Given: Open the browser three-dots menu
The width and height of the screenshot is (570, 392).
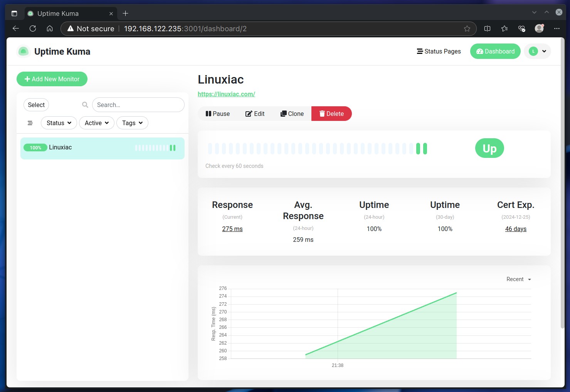Looking at the screenshot, I should tap(557, 28).
